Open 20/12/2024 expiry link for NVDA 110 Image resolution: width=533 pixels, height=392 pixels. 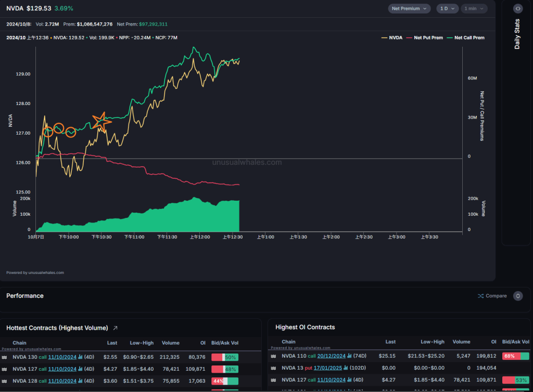pos(332,356)
